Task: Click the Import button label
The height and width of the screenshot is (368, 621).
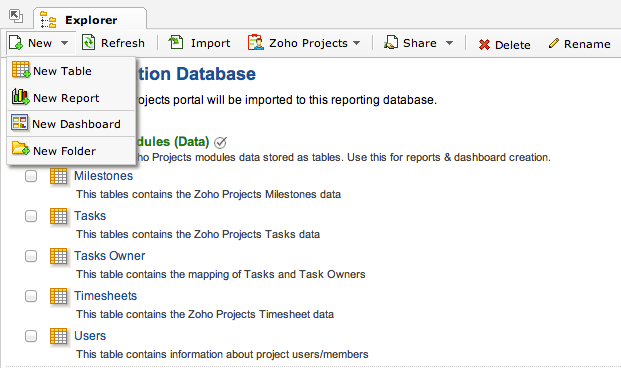Action: (210, 43)
